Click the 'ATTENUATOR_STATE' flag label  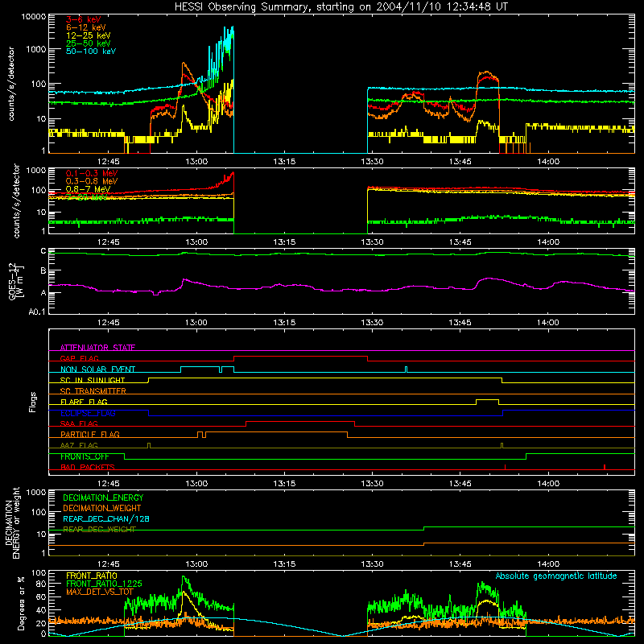[x=97, y=348]
